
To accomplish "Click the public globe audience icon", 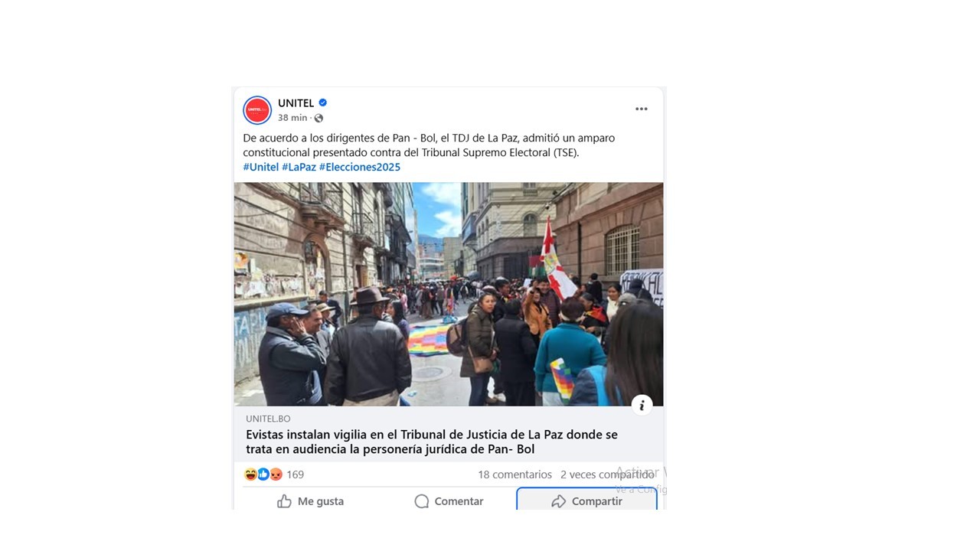I will pyautogui.click(x=318, y=118).
